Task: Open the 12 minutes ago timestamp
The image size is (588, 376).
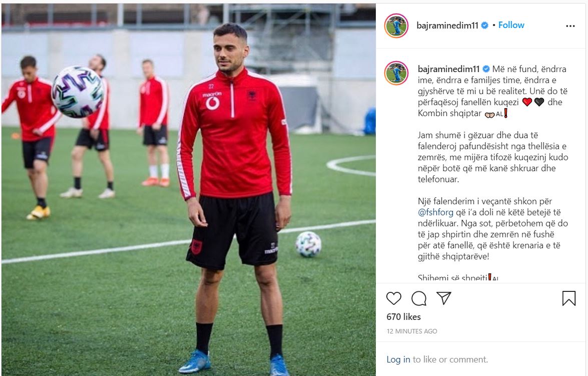Action: click(x=412, y=331)
